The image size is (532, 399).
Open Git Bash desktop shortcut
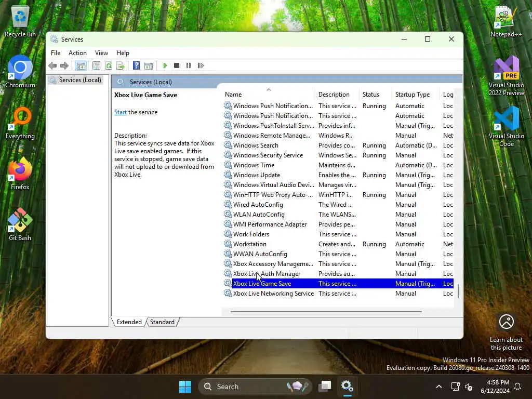coord(20,224)
